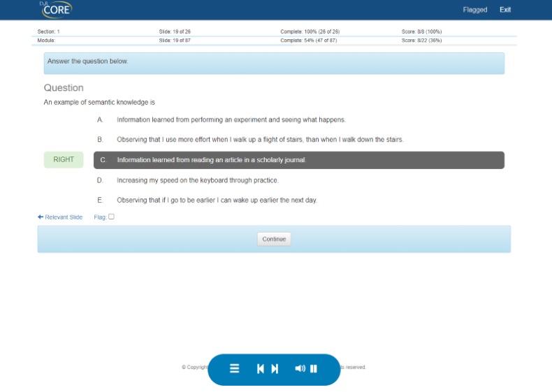Click the Question heading text

pos(64,88)
